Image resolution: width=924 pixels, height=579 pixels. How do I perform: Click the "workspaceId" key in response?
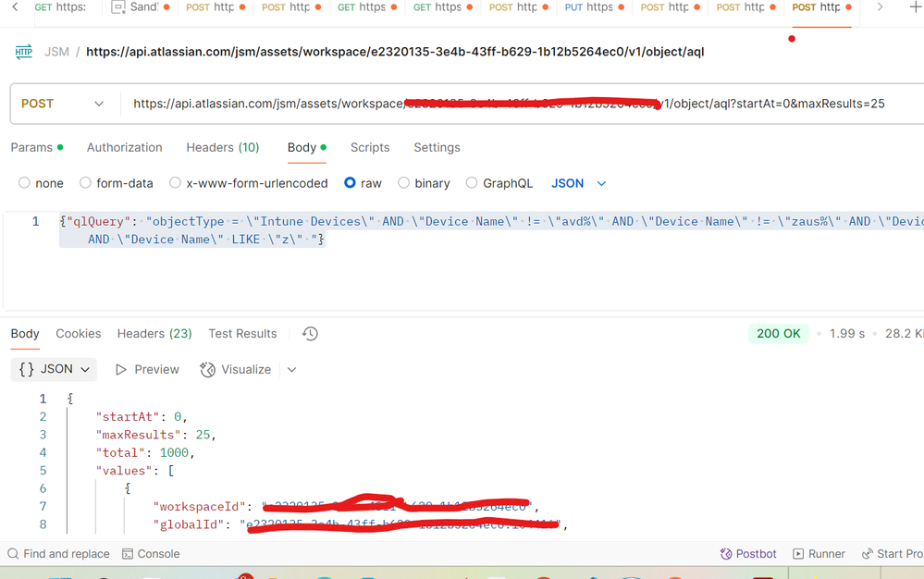pos(199,507)
